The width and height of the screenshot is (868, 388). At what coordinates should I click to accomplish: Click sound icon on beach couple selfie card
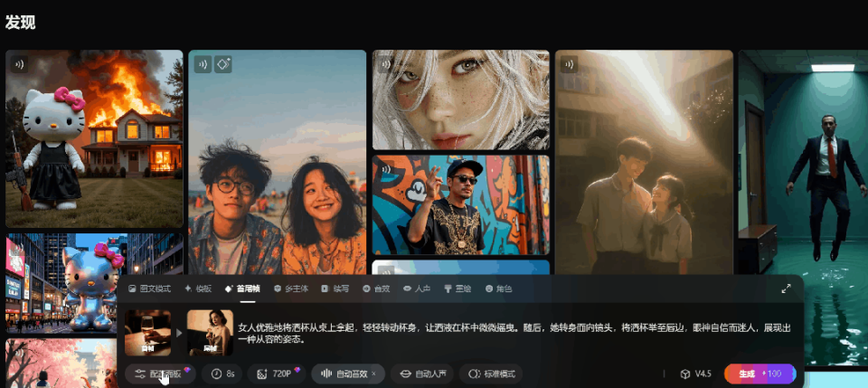(203, 64)
